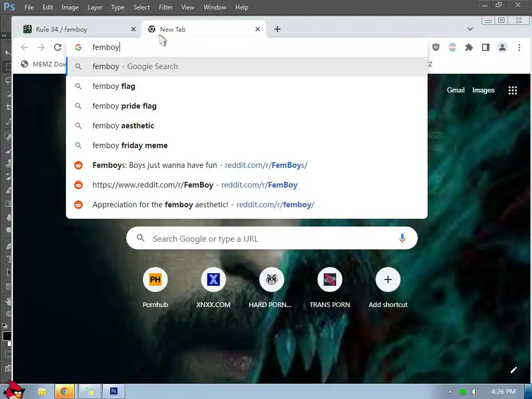This screenshot has width=532, height=399.
Task: Open the Angry Birds start button
Action: click(14, 391)
